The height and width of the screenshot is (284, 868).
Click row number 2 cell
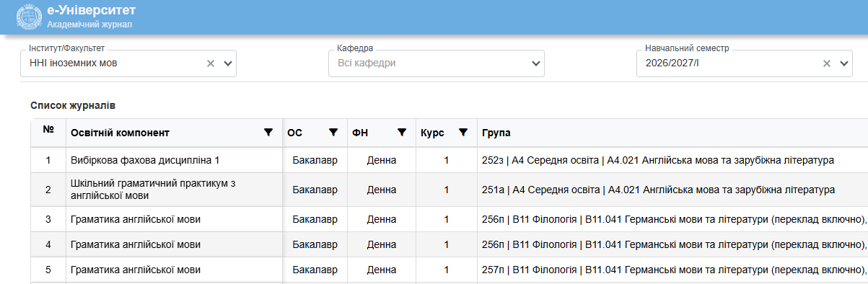[x=48, y=190]
